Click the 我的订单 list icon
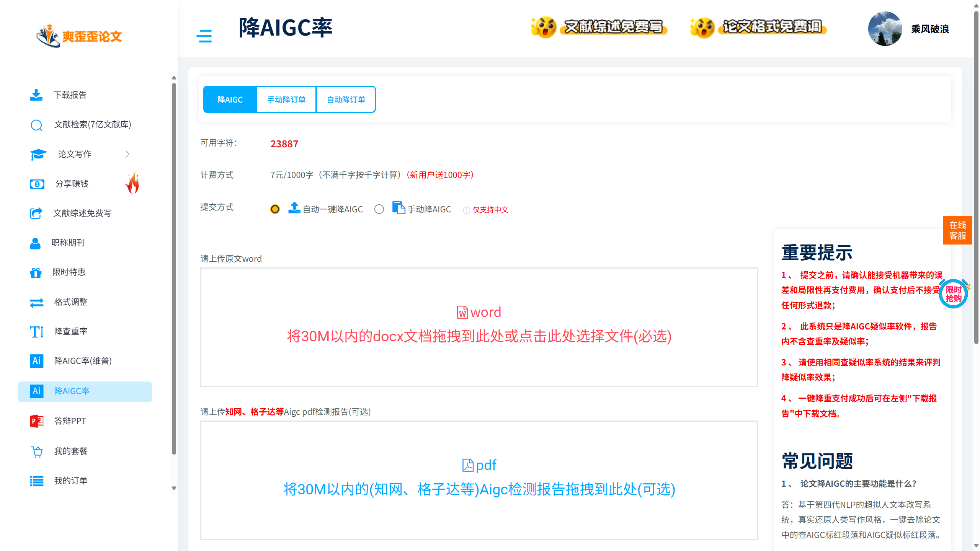 pyautogui.click(x=37, y=481)
